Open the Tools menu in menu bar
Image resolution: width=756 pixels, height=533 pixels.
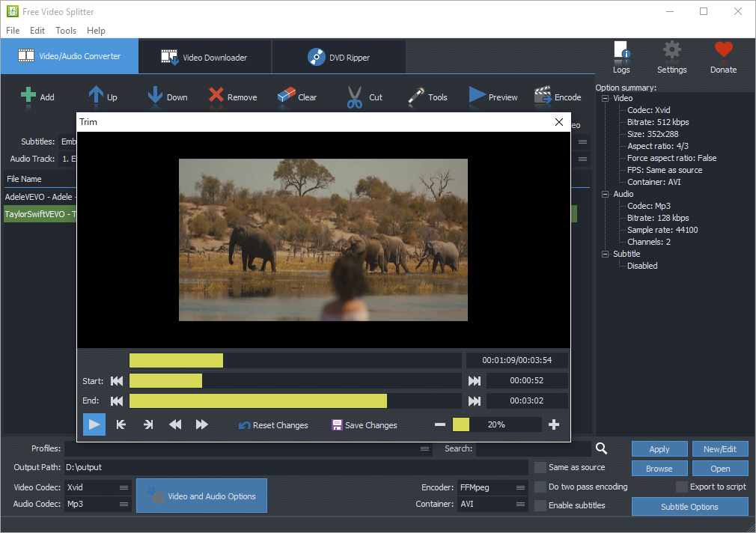tap(66, 31)
